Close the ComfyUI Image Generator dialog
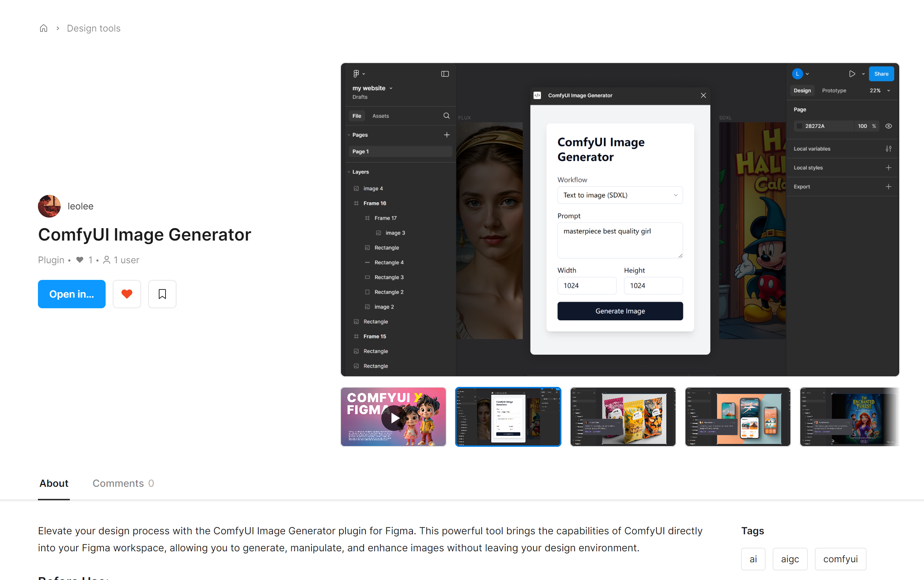The height and width of the screenshot is (580, 924). [x=703, y=96]
